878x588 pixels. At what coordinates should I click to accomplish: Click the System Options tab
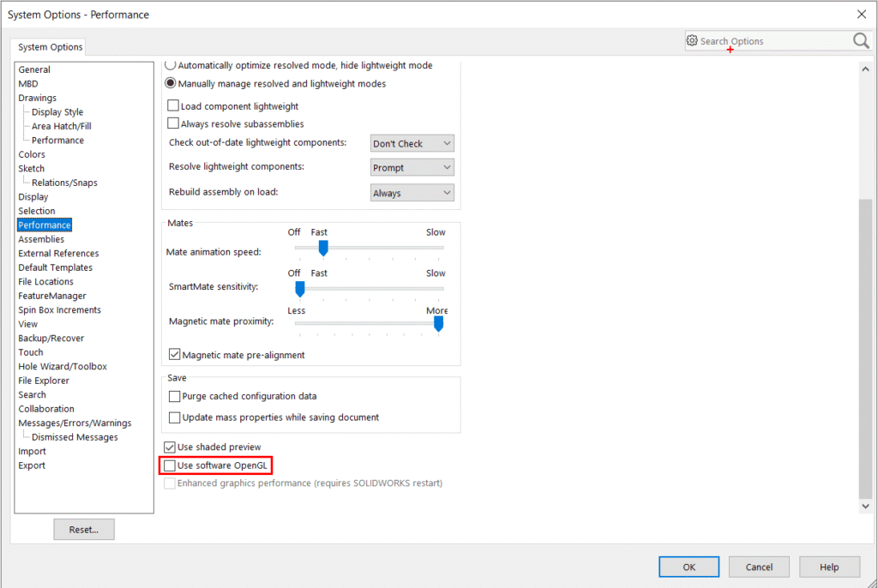[50, 47]
